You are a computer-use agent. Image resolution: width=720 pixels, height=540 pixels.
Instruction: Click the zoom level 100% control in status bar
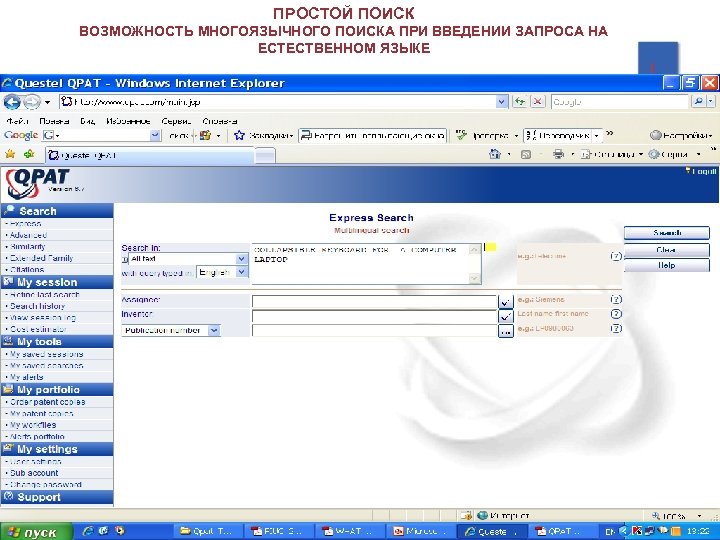tap(676, 516)
